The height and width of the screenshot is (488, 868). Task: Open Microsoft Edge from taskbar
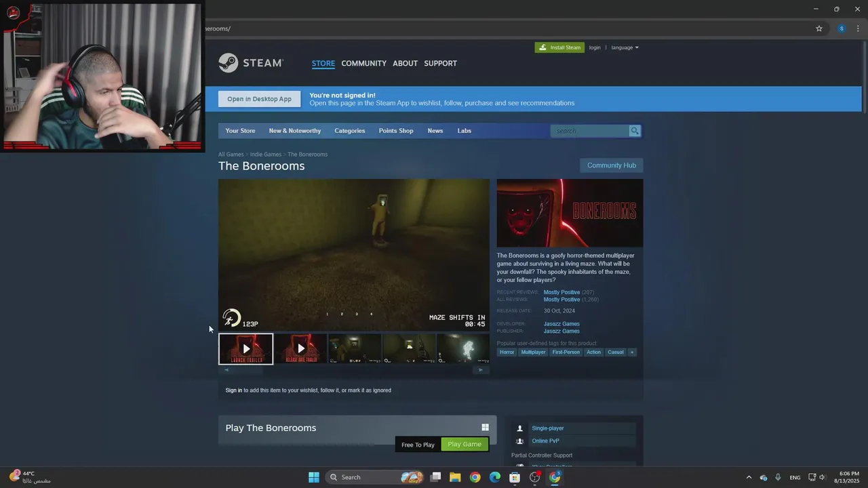point(495,477)
